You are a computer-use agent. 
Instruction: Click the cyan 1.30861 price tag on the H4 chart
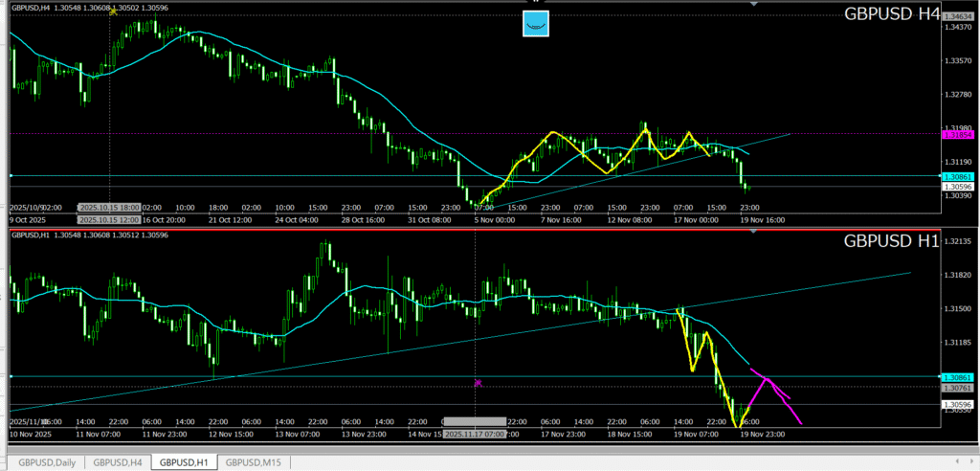tap(957, 178)
